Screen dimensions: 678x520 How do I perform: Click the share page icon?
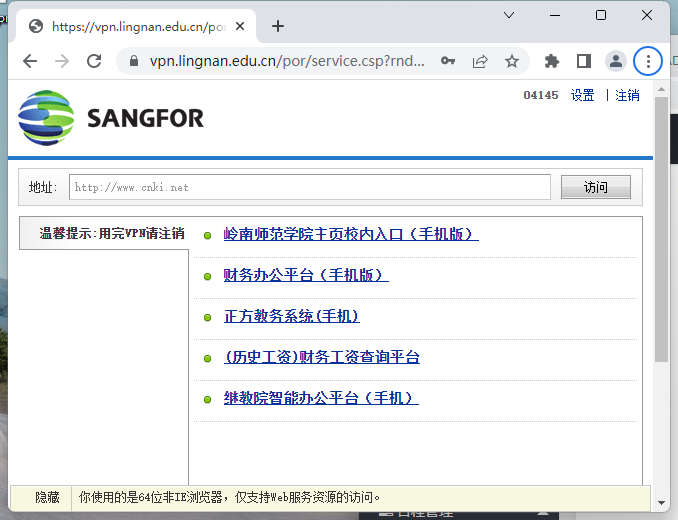[x=480, y=61]
